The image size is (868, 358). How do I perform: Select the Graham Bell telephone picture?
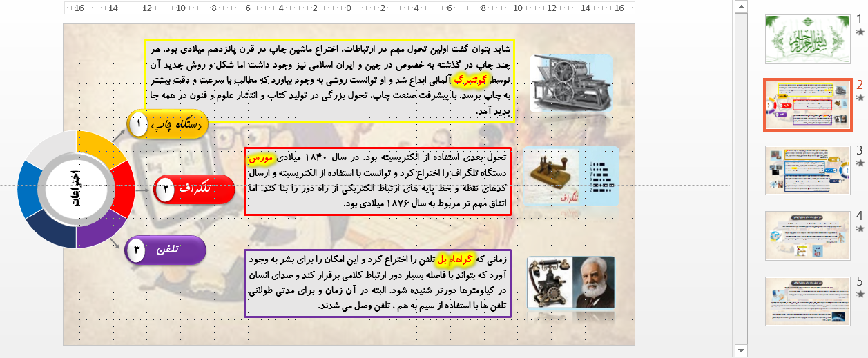[570, 282]
